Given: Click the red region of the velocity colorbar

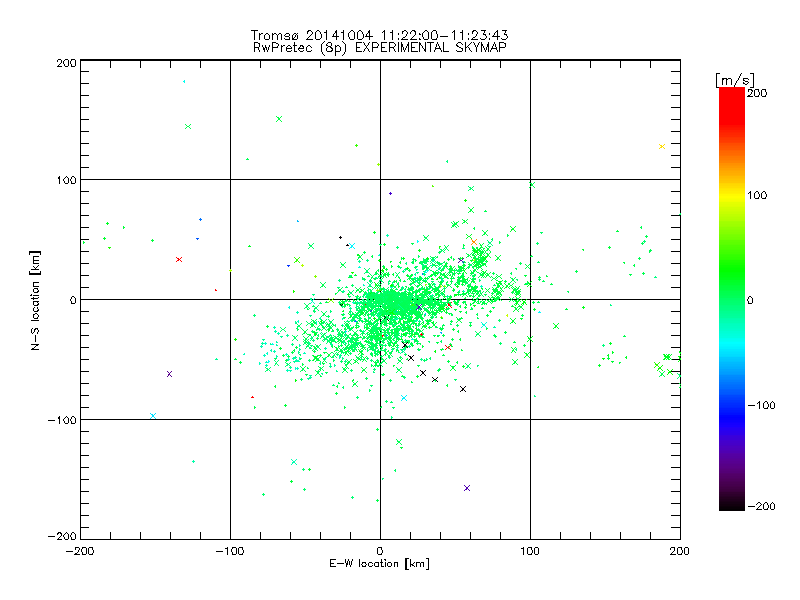Looking at the screenshot, I should tap(732, 105).
